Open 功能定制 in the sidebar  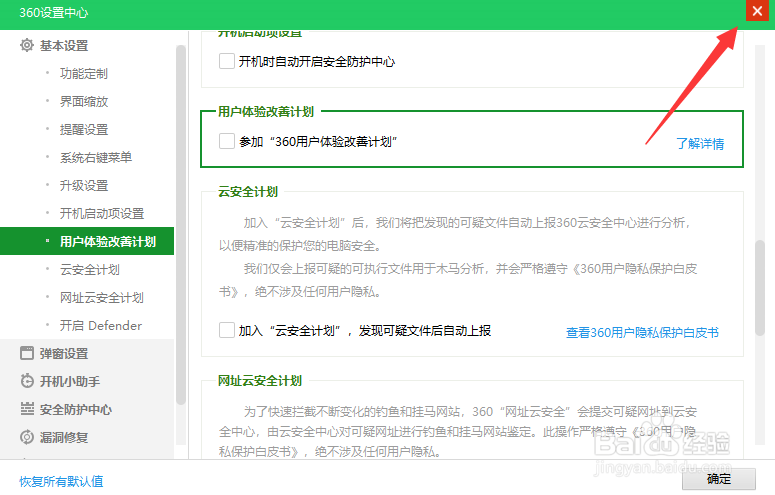(x=84, y=74)
